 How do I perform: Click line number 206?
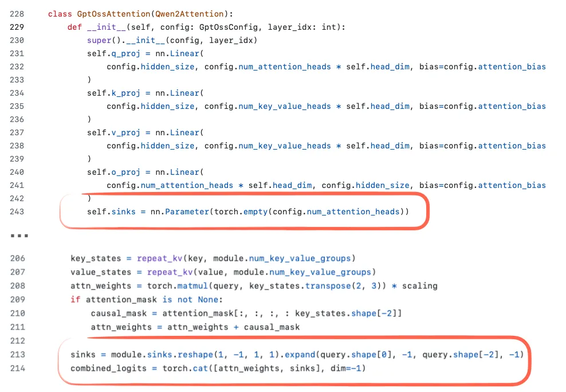[18, 258]
